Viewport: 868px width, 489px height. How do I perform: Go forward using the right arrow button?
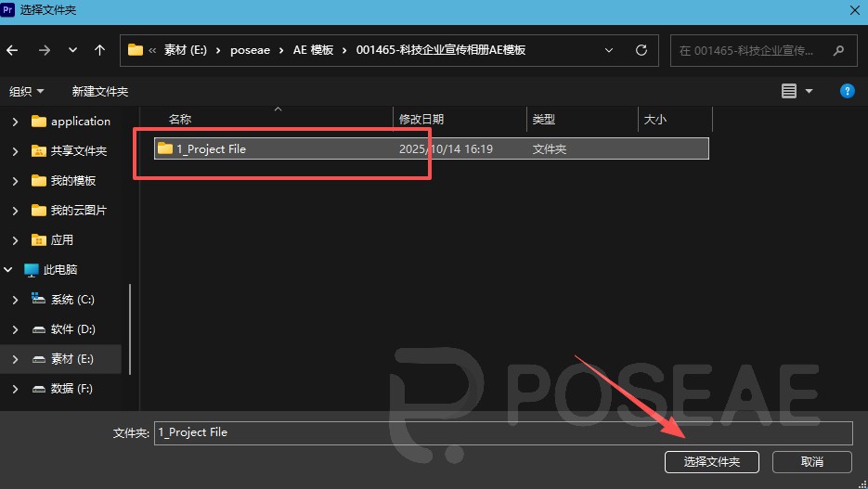point(45,50)
